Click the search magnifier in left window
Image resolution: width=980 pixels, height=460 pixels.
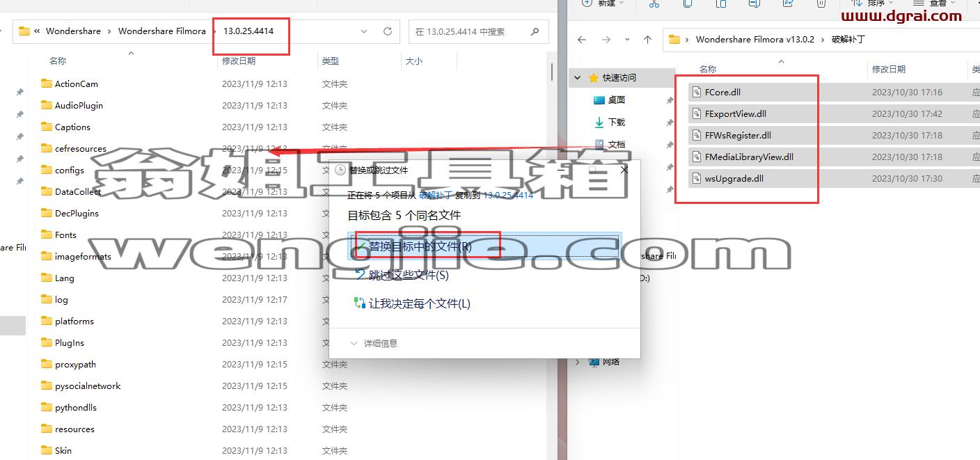(x=535, y=31)
